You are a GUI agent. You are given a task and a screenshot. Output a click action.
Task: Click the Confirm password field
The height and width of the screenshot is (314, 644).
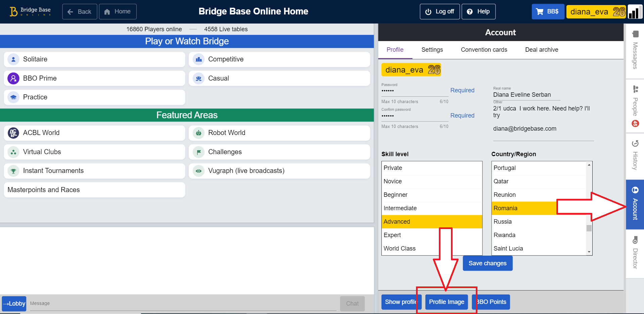(415, 116)
